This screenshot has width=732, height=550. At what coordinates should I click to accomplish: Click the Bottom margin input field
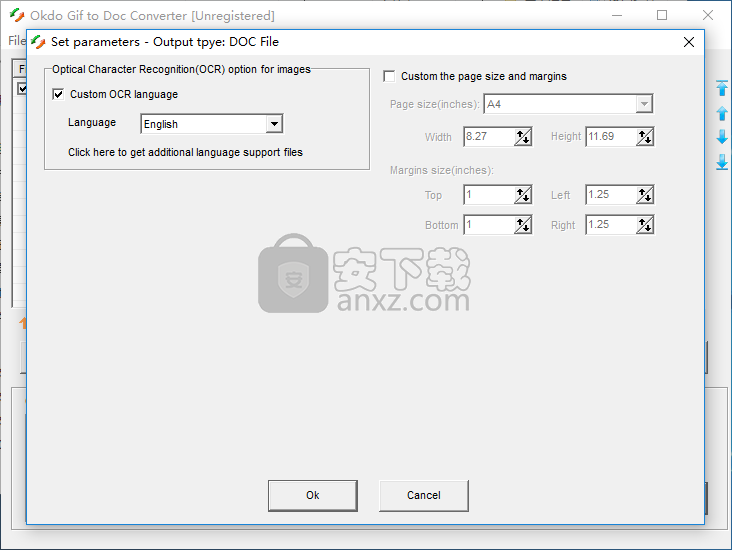click(x=489, y=225)
